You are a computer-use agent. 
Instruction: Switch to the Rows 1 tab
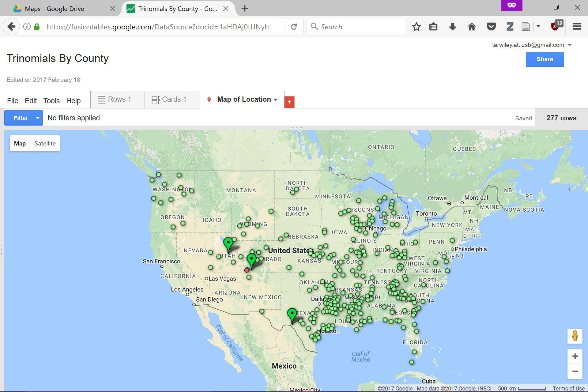117,100
